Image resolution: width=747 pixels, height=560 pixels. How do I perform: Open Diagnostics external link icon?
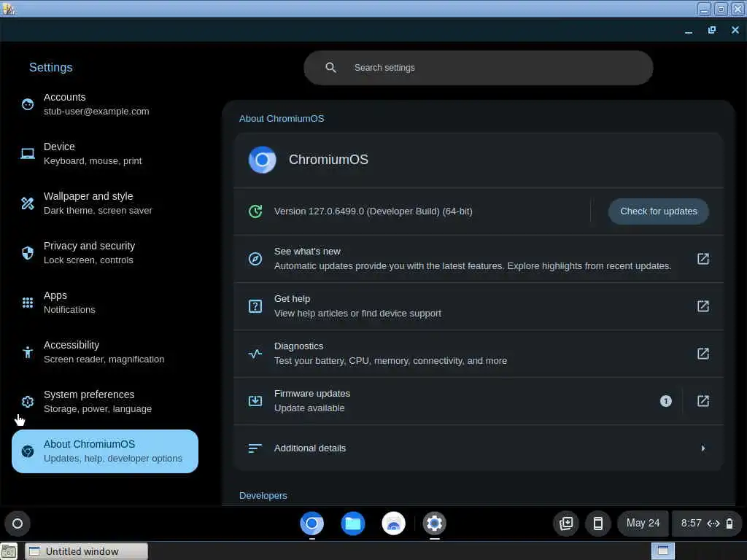(703, 354)
